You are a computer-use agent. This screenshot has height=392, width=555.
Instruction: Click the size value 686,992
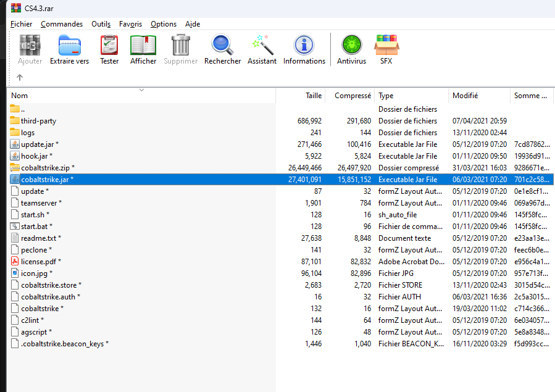click(309, 120)
